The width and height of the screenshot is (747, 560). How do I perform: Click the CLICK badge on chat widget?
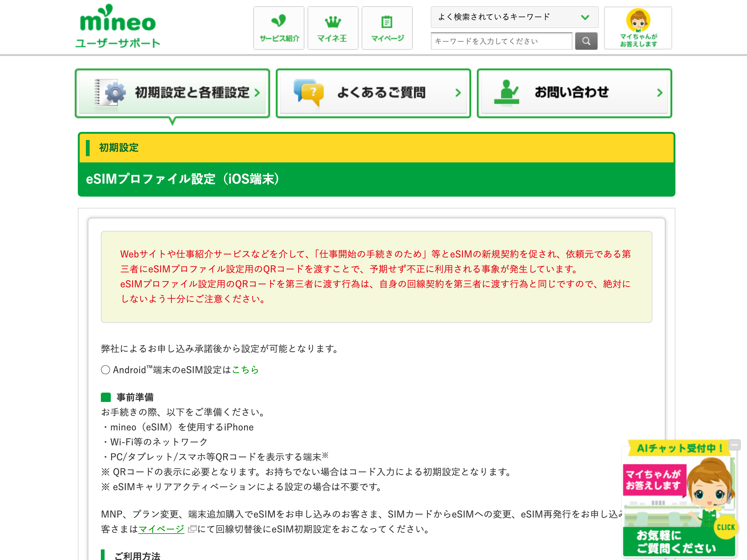(726, 527)
